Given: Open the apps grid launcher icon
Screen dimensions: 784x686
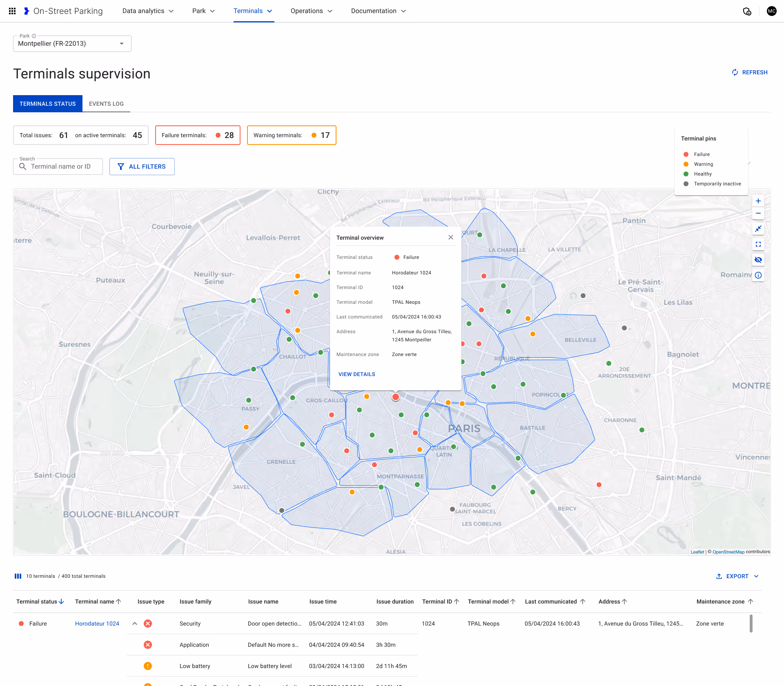Looking at the screenshot, I should point(12,11).
